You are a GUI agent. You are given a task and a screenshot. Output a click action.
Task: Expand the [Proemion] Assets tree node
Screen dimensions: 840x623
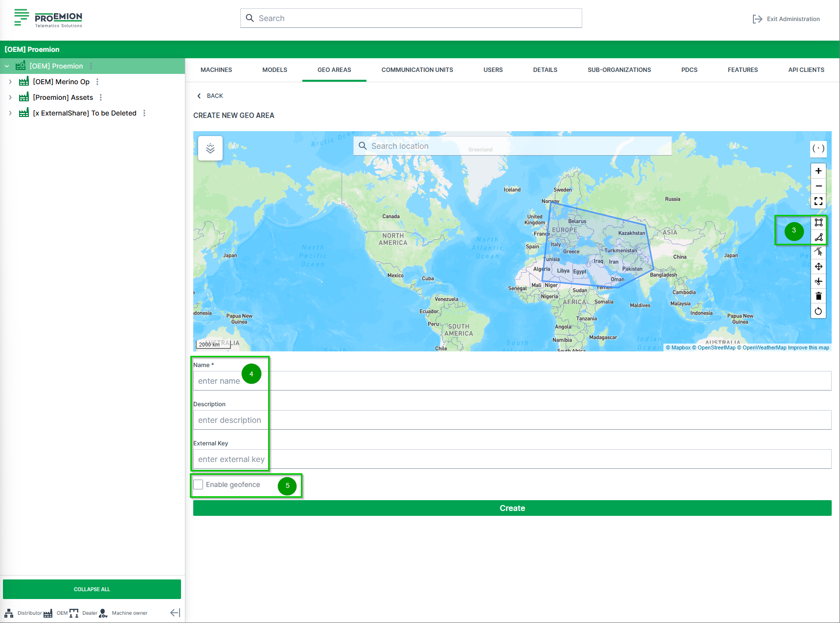pos(10,97)
